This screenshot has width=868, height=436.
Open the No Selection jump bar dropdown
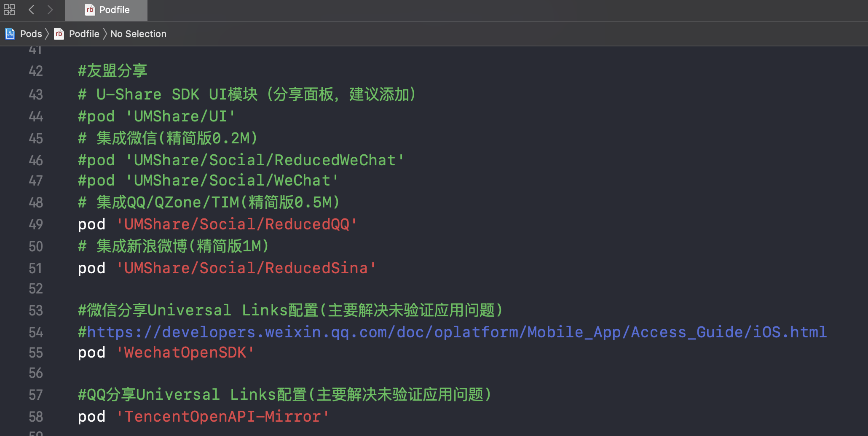[138, 34]
